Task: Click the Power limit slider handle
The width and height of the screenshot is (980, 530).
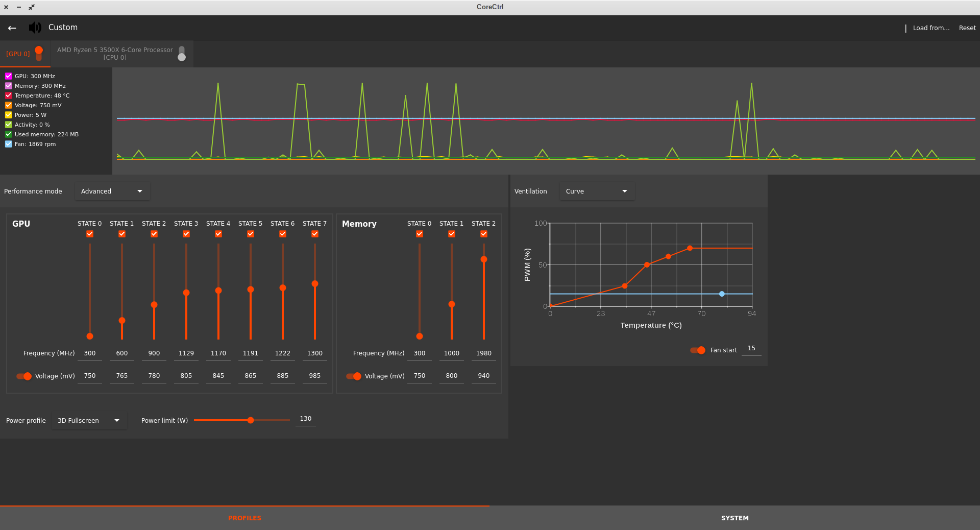Action: click(251, 420)
